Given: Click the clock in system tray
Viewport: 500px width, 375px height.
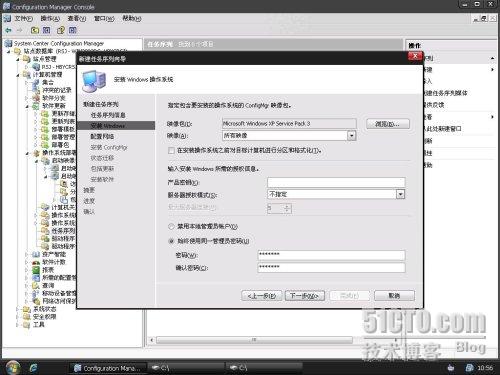Looking at the screenshot, I should [485, 368].
